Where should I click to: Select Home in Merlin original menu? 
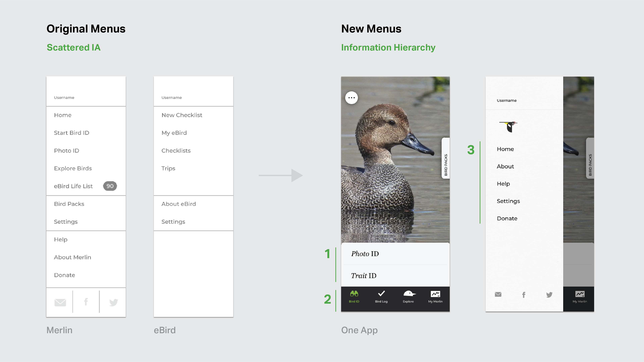point(63,115)
